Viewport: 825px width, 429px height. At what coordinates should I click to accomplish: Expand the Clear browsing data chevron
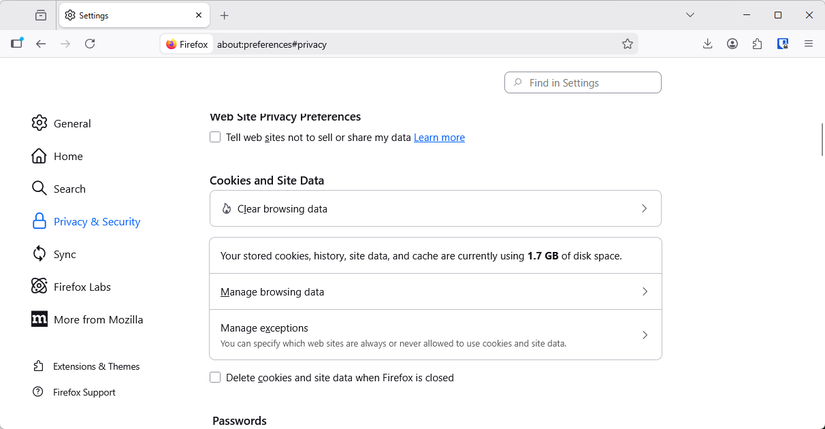[644, 208]
